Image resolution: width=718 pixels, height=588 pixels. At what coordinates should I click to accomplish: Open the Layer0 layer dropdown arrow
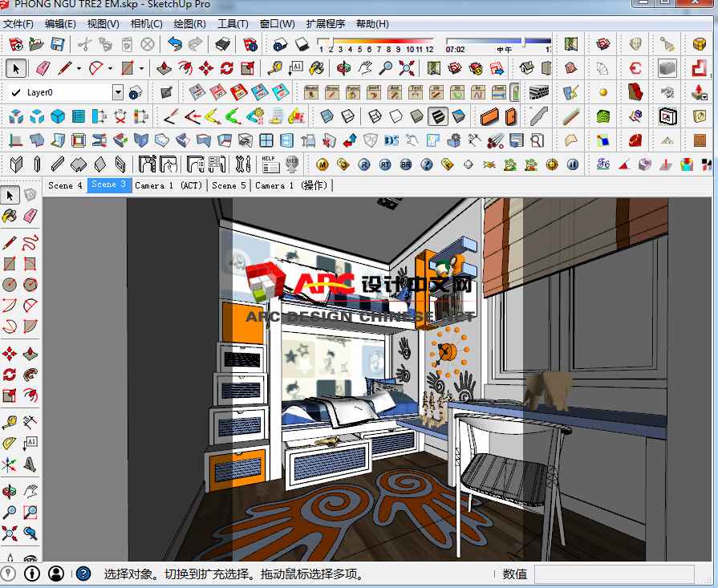tap(118, 92)
